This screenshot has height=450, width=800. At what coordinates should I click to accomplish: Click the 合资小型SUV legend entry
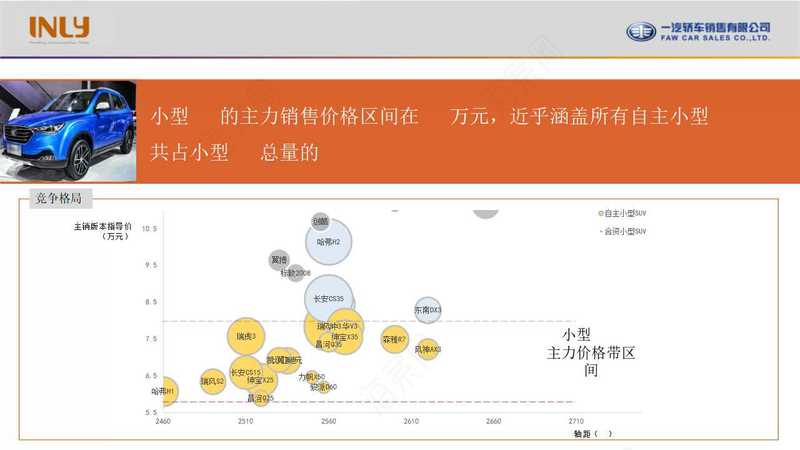click(x=622, y=231)
